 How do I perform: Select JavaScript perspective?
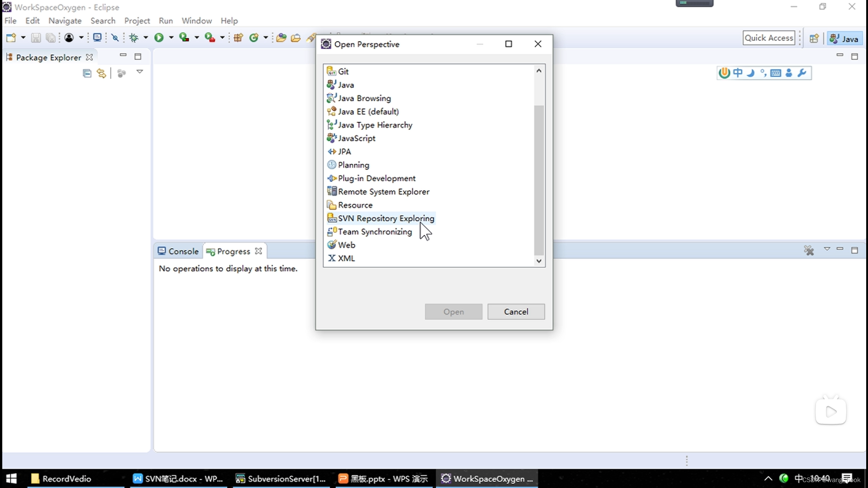351,138
